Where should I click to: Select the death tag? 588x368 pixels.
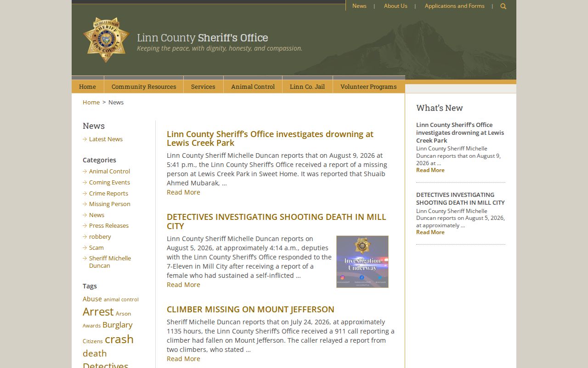(x=95, y=353)
